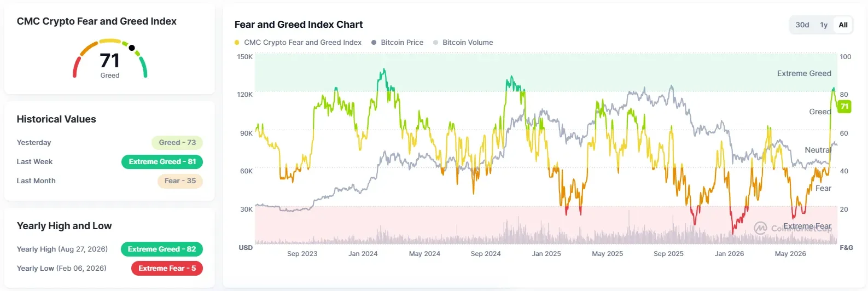This screenshot has height=291, width=868.
Task: Click the Jan 2025 axis label
Action: (x=546, y=254)
